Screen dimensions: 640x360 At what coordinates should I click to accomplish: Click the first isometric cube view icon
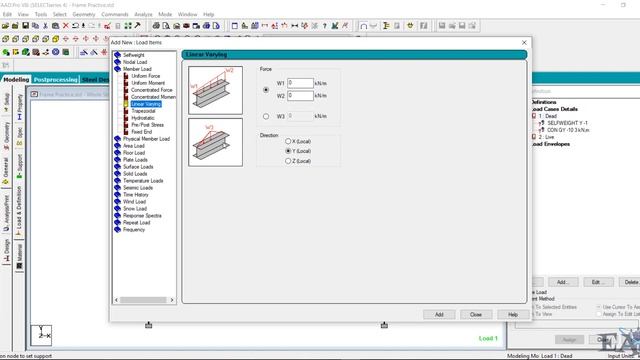[5, 39]
